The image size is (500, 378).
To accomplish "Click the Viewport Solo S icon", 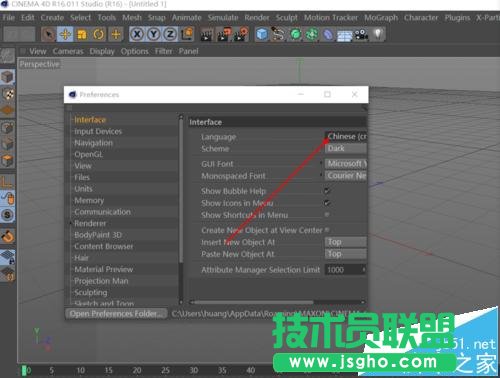I will pos(7,215).
